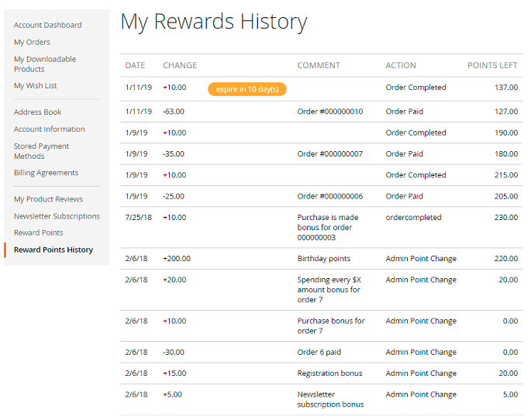Open Stored Payment Methods
Viewport: 531px width, 420px height.
41,151
